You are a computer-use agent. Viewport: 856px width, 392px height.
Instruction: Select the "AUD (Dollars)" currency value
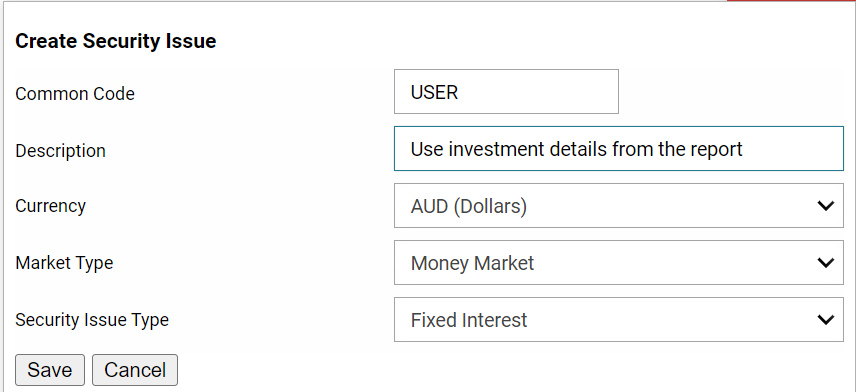coord(468,206)
